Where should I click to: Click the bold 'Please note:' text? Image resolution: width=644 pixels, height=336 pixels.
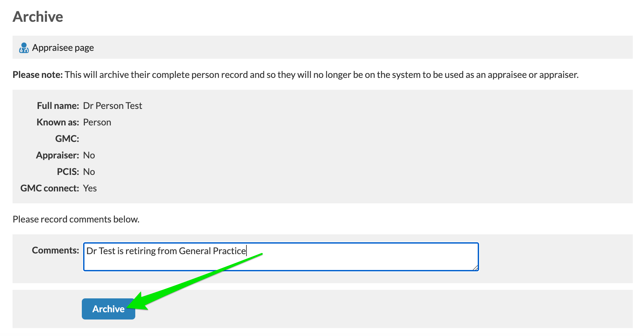38,75
